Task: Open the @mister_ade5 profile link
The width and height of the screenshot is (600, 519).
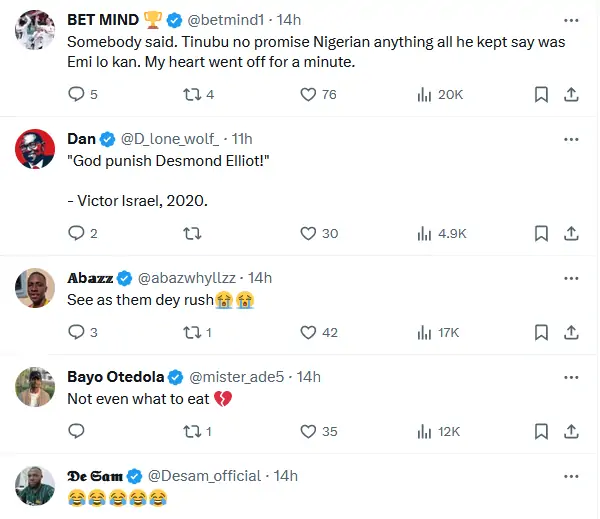Action: coord(237,376)
